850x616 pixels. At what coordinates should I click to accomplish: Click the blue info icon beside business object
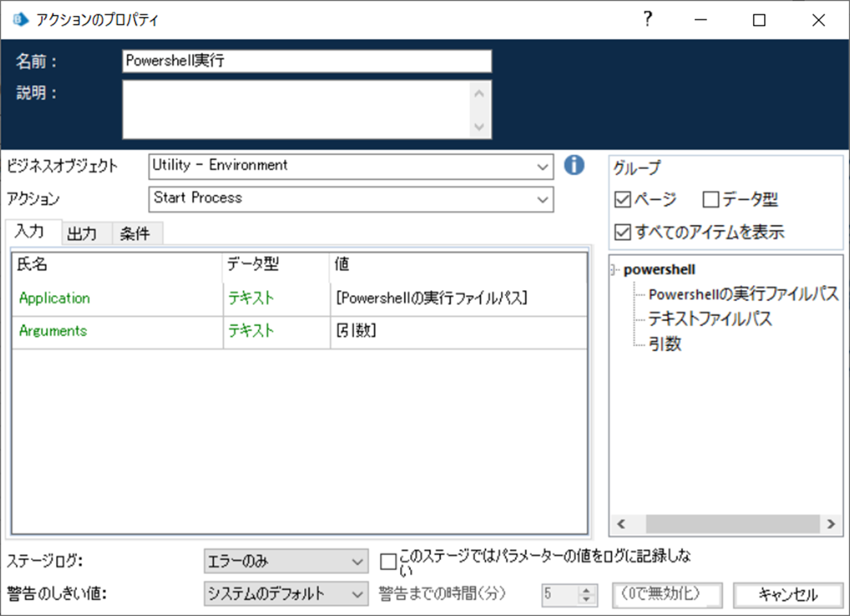click(574, 165)
